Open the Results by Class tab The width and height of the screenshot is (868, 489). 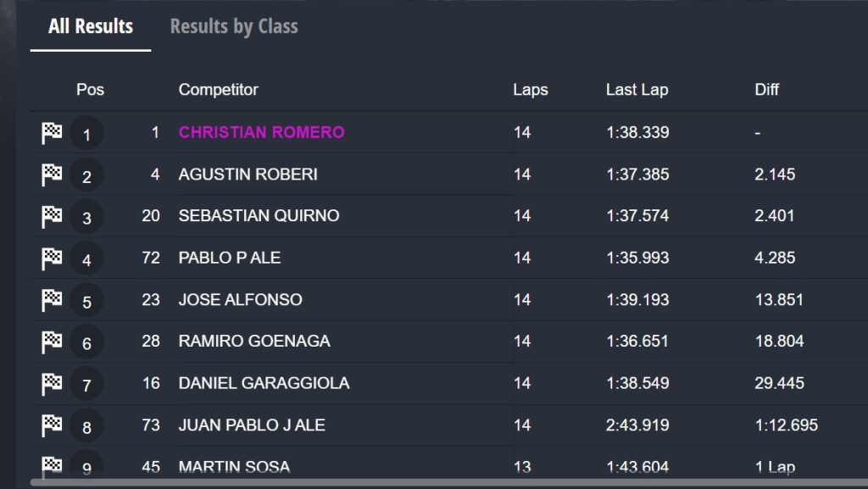[234, 26]
